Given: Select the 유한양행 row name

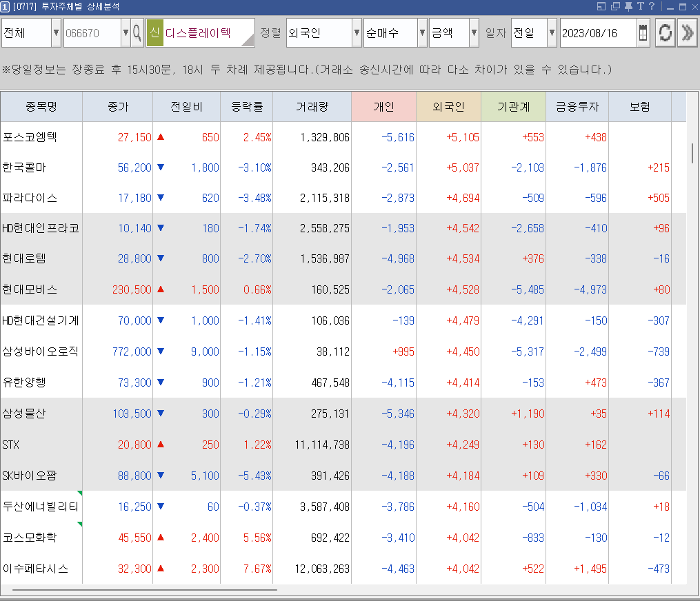Looking at the screenshot, I should [24, 383].
